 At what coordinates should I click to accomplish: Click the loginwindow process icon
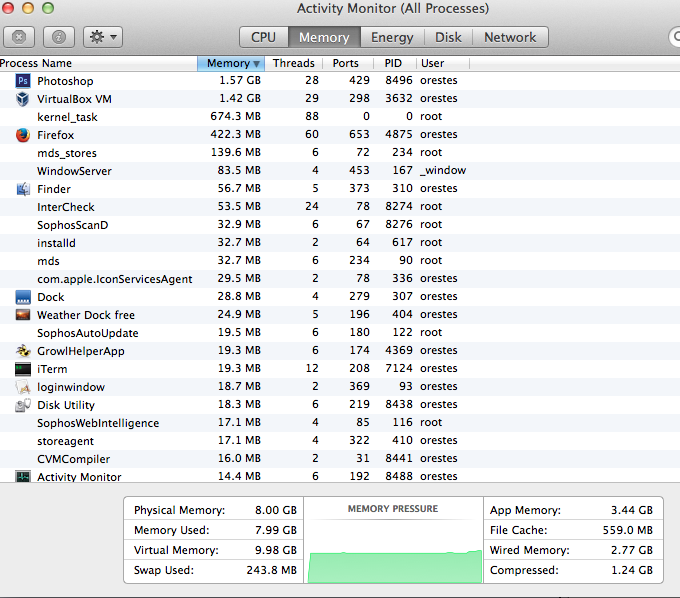pos(23,387)
